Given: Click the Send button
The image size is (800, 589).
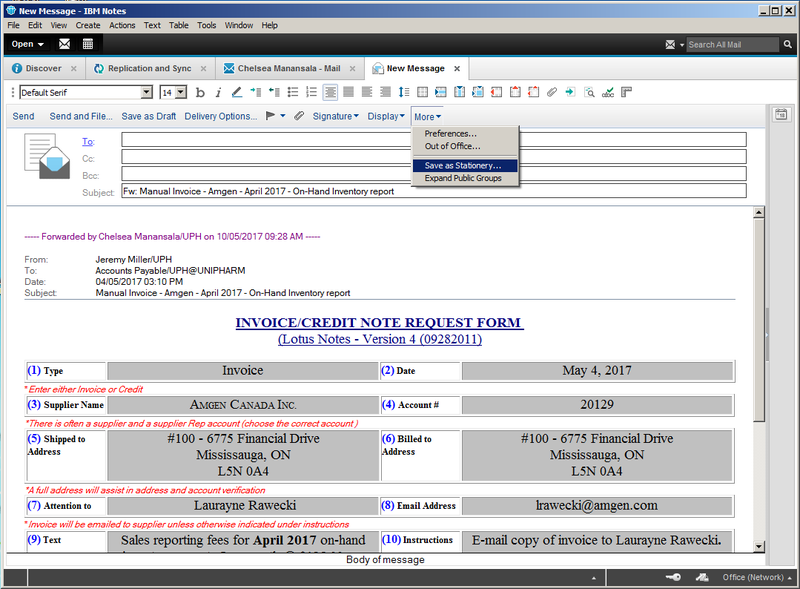Looking at the screenshot, I should pos(23,116).
